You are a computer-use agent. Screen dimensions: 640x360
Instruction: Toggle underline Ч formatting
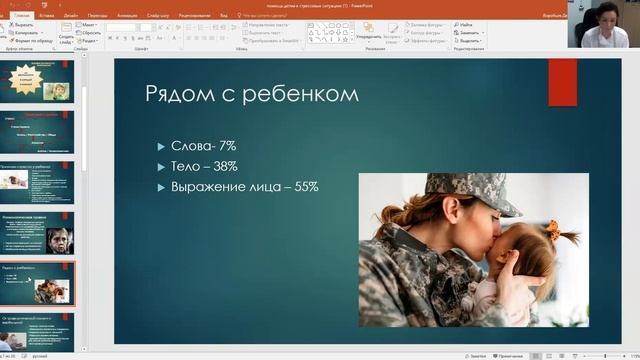click(x=125, y=38)
